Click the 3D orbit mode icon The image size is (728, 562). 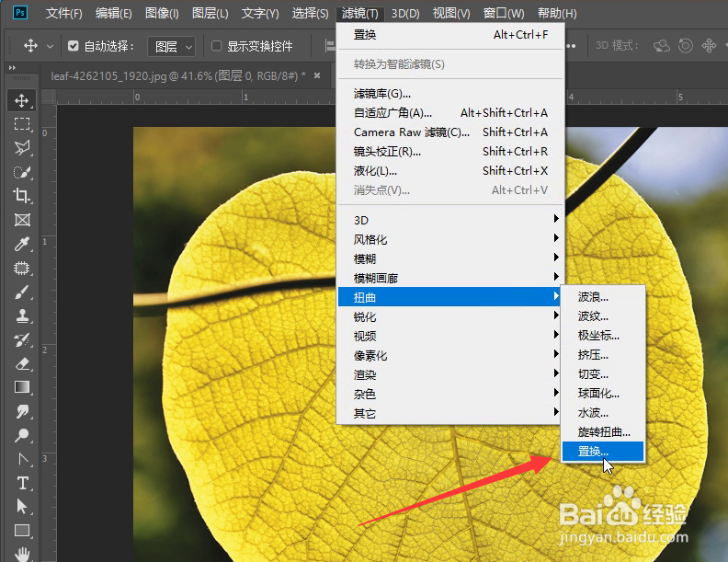click(661, 45)
